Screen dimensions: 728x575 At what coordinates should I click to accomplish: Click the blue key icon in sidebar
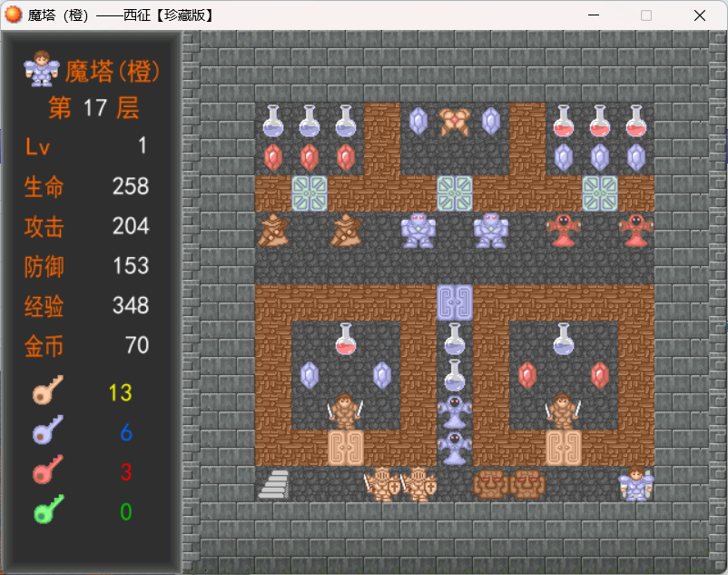pos(48,430)
